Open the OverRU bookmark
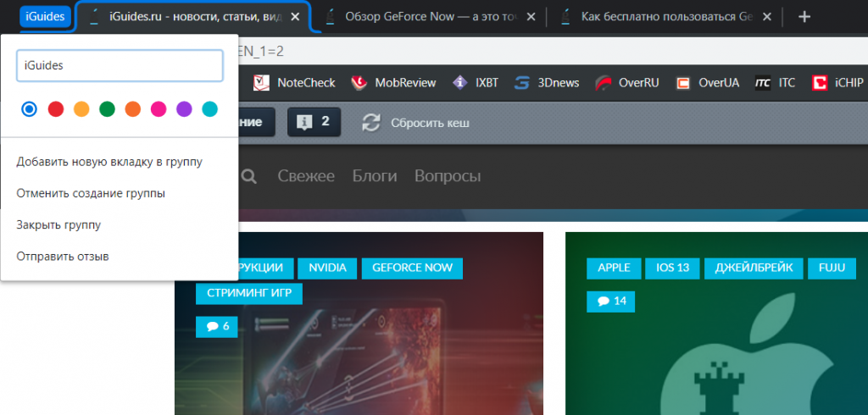 click(x=627, y=83)
